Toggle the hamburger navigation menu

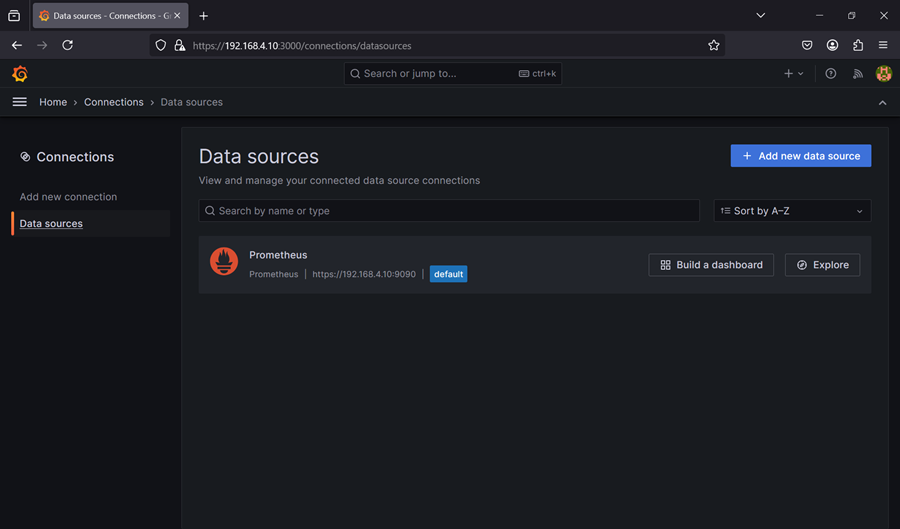click(20, 102)
